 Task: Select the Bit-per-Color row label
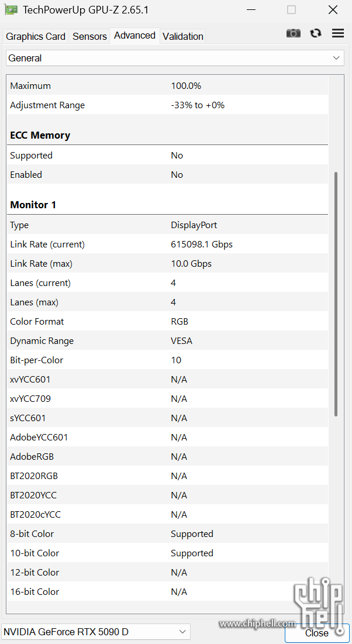[37, 360]
